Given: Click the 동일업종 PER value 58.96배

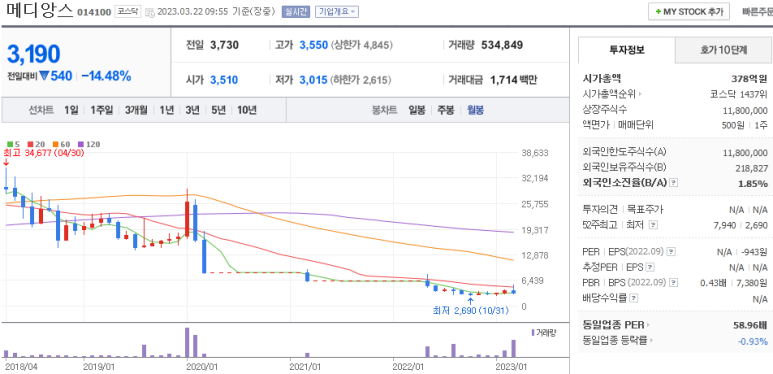Looking at the screenshot, I should coord(750,325).
